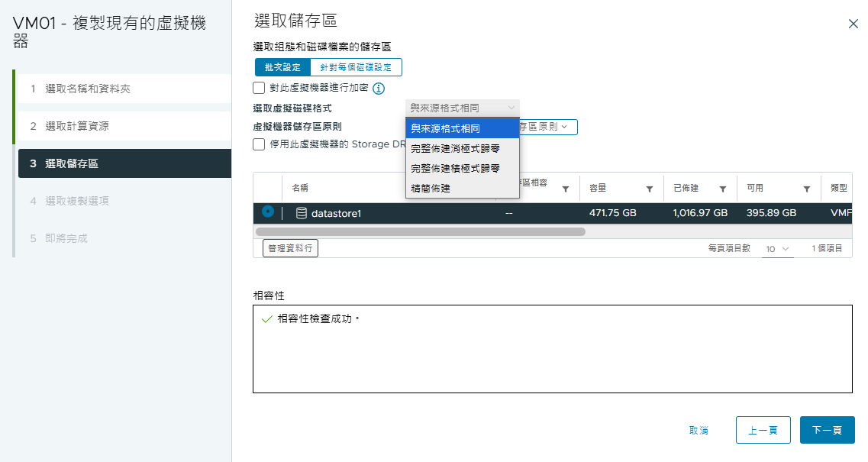The width and height of the screenshot is (868, 462).
Task: Open filter on 已佈建 column
Action: click(x=722, y=189)
